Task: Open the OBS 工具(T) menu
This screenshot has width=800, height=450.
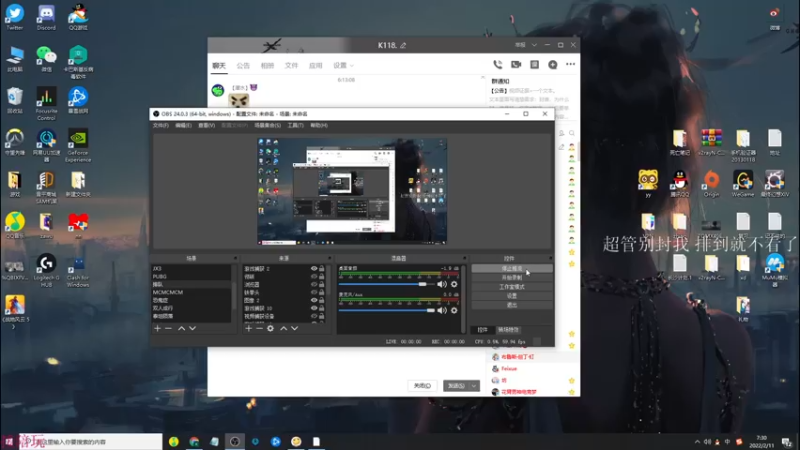Action: [x=295, y=126]
